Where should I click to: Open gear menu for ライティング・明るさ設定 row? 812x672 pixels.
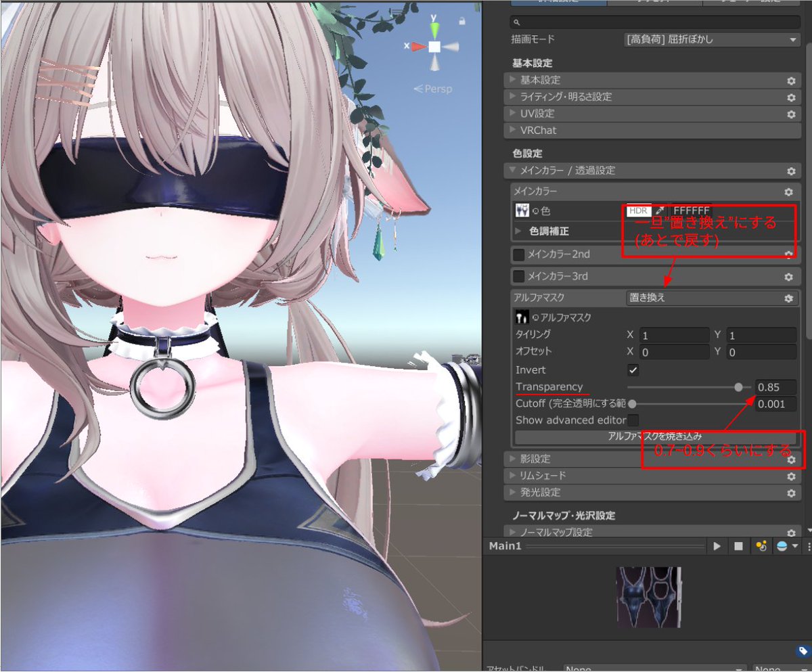coord(790,97)
